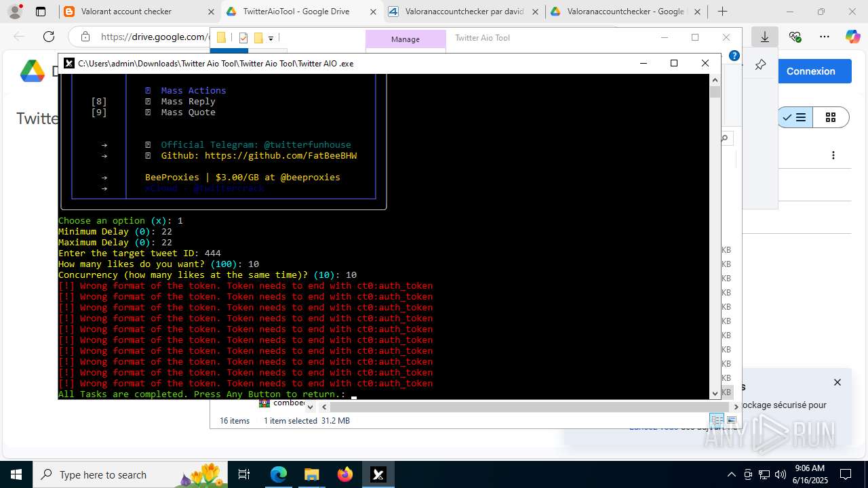The width and height of the screenshot is (868, 488).
Task: Open the Edge profile avatar icon
Action: [x=15, y=12]
